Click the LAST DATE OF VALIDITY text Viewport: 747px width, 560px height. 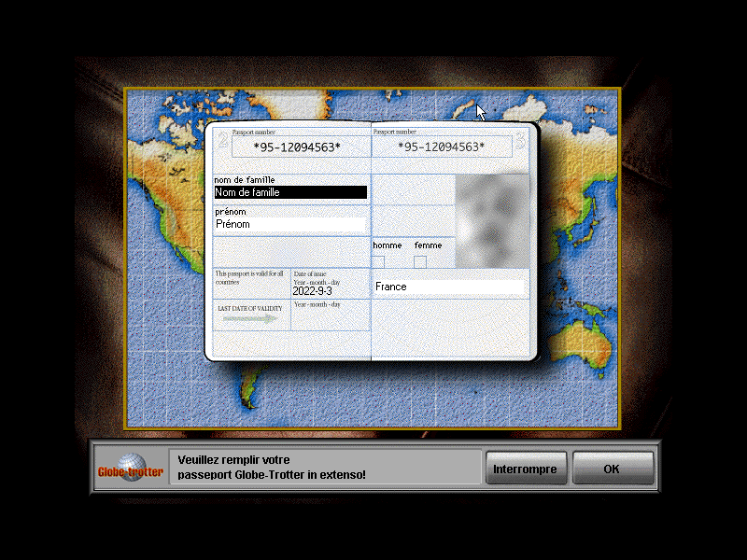(249, 309)
